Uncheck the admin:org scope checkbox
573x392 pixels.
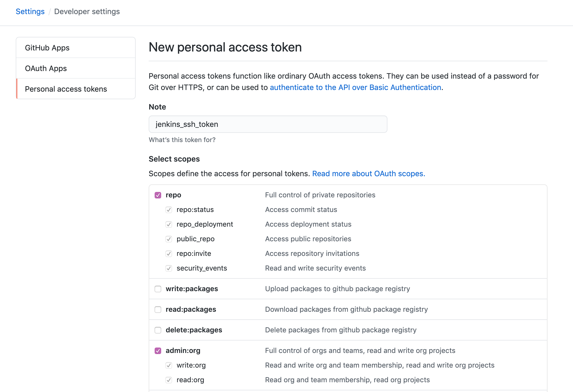(x=158, y=351)
